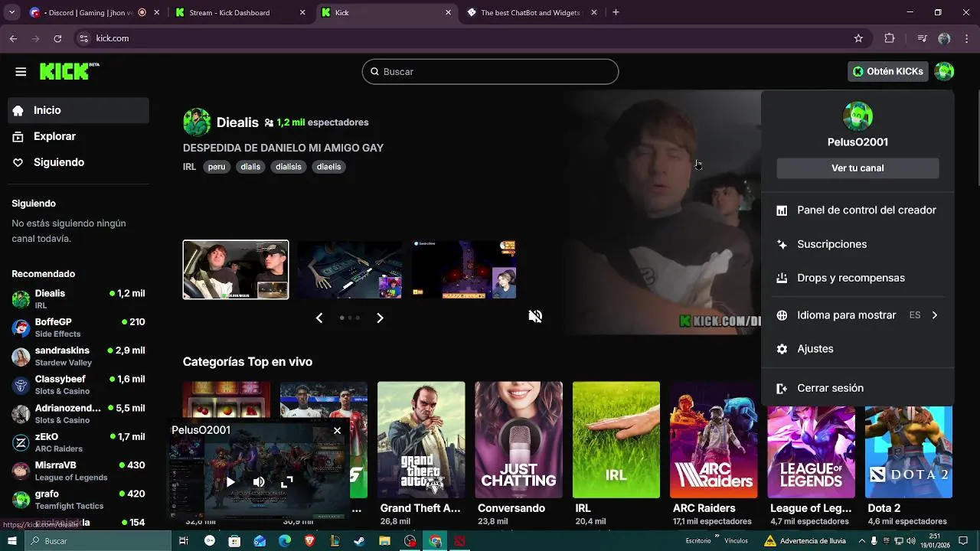Go to next carousel slide
The height and width of the screenshot is (551, 980).
click(x=380, y=318)
